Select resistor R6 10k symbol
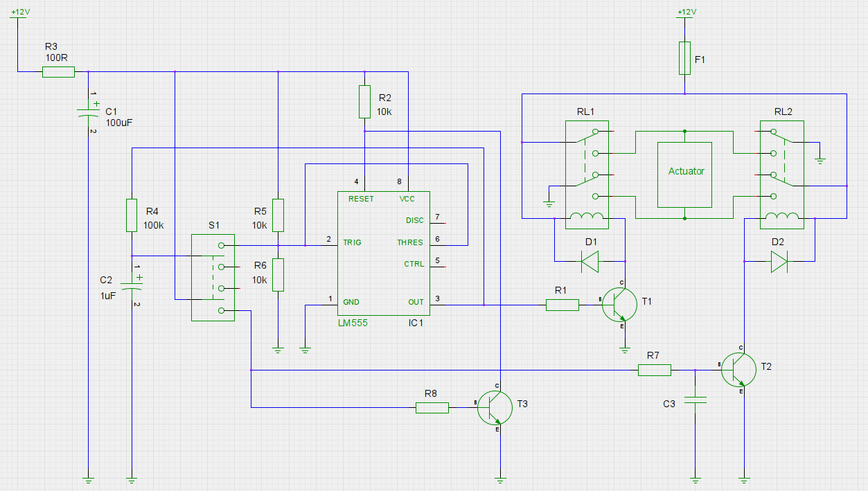Image resolution: width=868 pixels, height=491 pixels. point(278,274)
